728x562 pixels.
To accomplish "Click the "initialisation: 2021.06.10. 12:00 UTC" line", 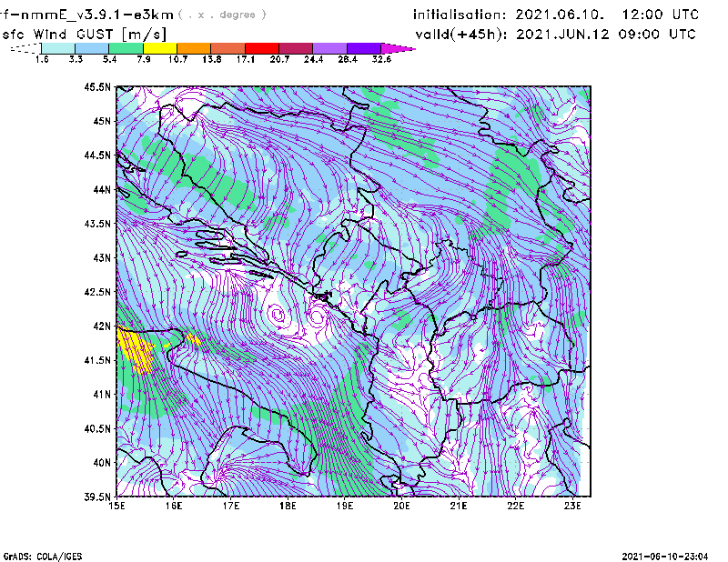I will click(556, 15).
